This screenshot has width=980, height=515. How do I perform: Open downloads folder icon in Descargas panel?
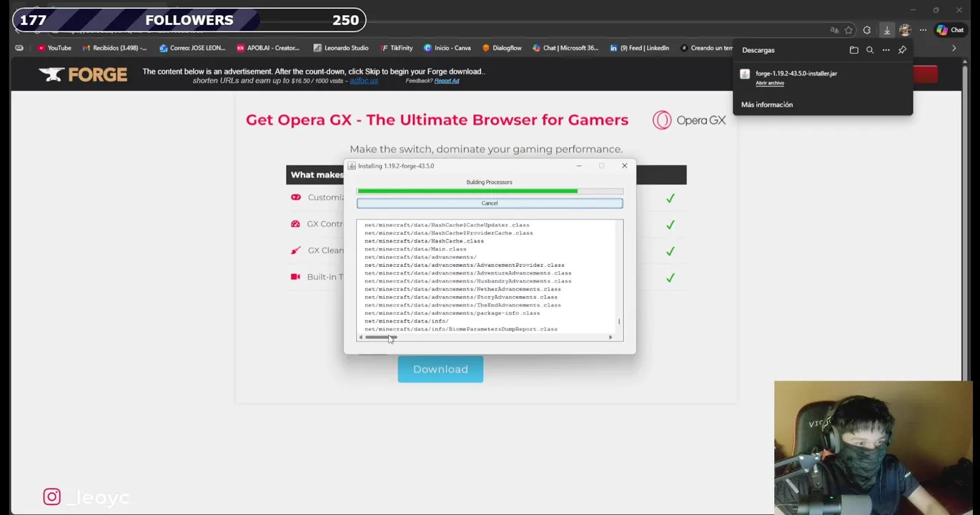click(x=853, y=50)
